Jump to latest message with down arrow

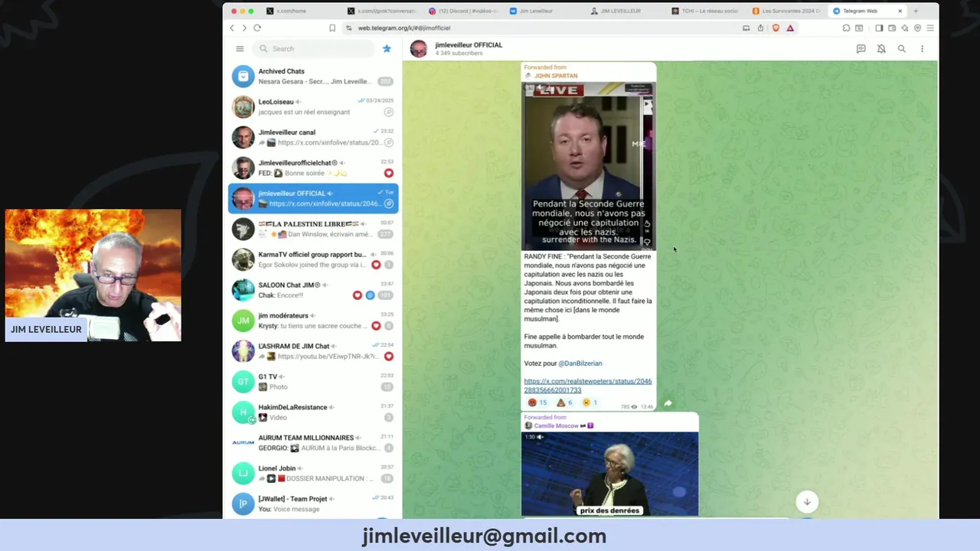coord(806,502)
